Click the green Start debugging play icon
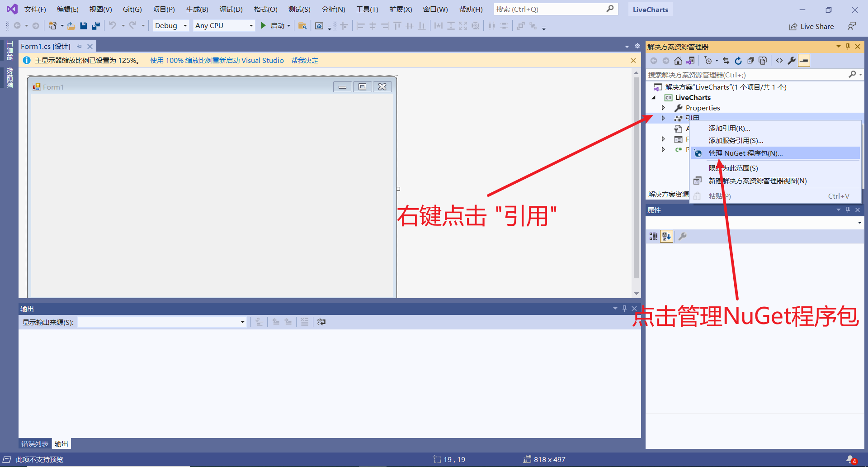 click(263, 26)
